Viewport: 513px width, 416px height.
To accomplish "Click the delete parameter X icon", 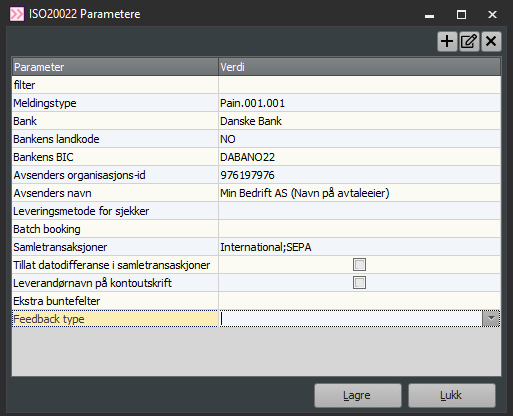I will coord(491,42).
